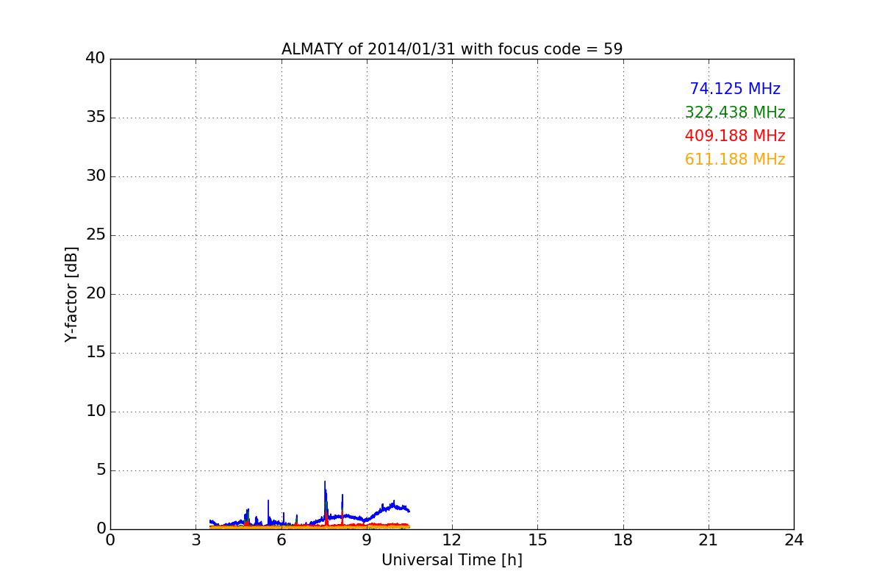Select the 74.125 MHz legend label
The image size is (882, 588).
coord(735,89)
